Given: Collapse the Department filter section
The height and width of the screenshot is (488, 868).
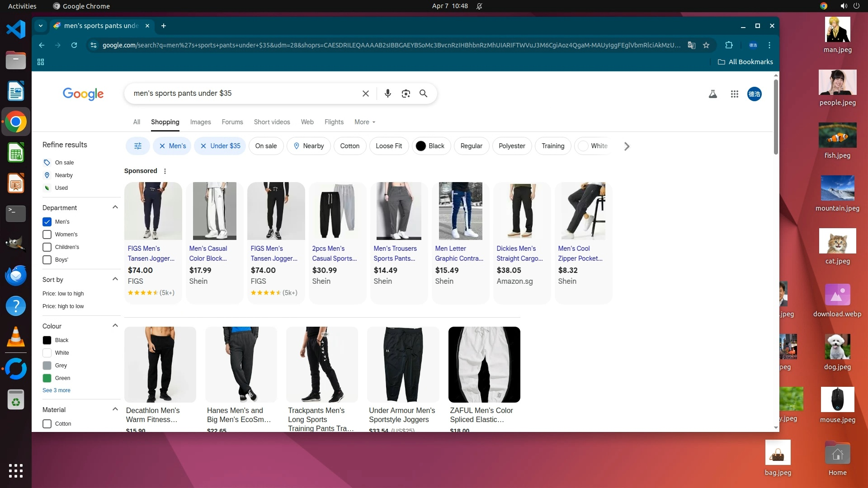Looking at the screenshot, I should coord(115,207).
